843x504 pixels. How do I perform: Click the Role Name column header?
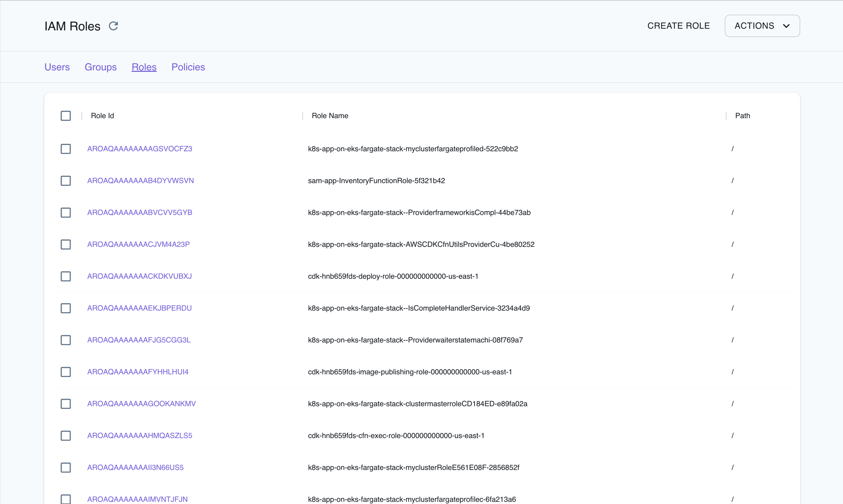pyautogui.click(x=330, y=115)
